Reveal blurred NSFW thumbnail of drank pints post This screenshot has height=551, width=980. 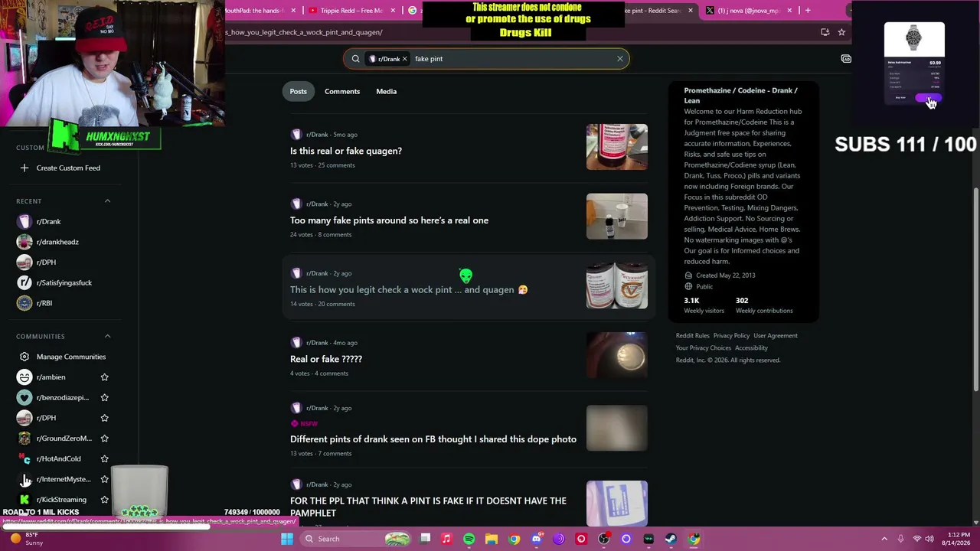tap(617, 428)
